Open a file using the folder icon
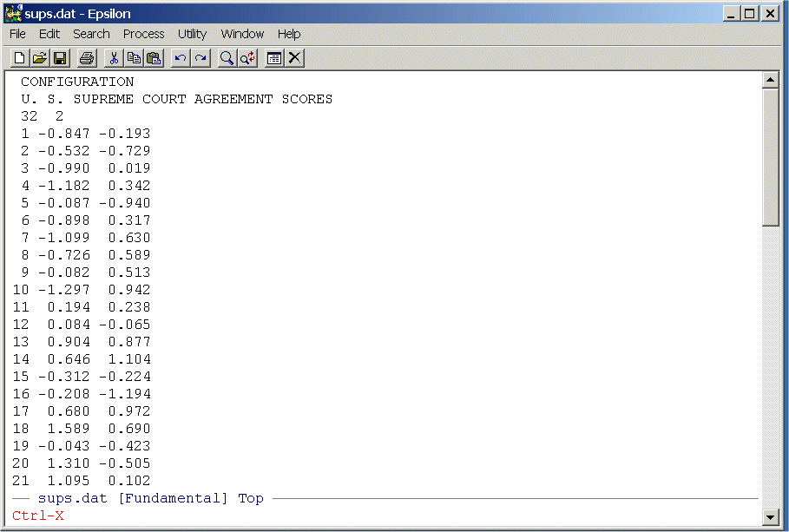The image size is (789, 532). pos(40,58)
